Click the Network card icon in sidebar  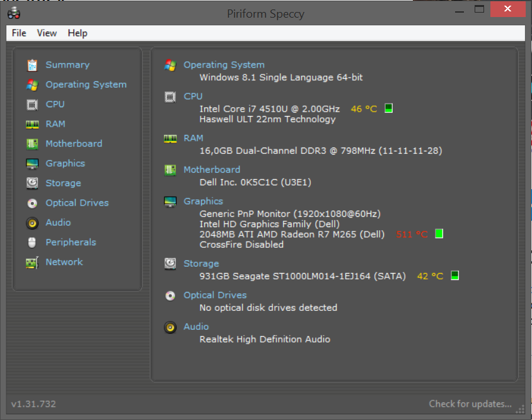[32, 263]
